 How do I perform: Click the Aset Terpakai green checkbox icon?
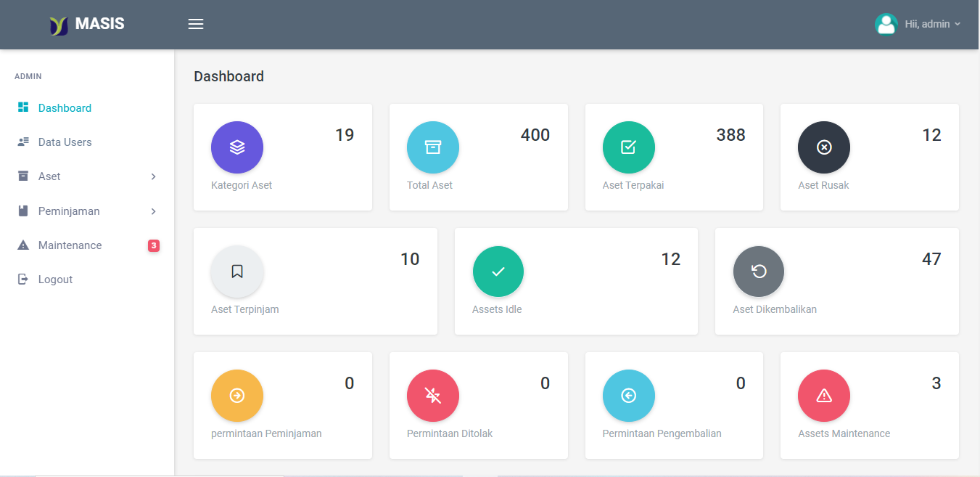click(x=628, y=147)
